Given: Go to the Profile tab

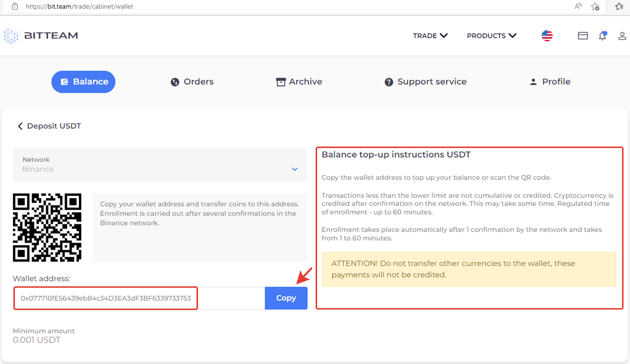Looking at the screenshot, I should pos(550,82).
